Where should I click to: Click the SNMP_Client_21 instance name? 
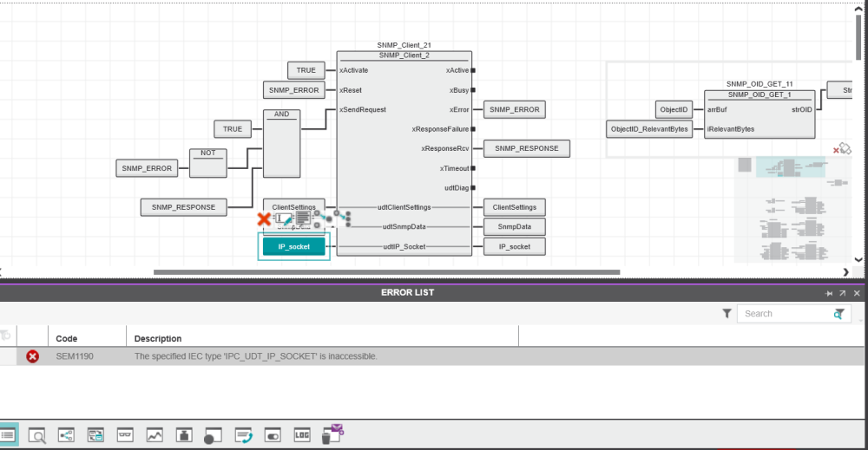coord(404,45)
